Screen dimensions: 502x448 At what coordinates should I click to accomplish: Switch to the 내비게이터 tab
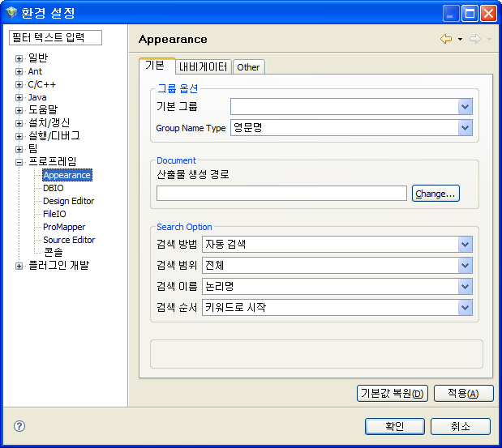(204, 66)
